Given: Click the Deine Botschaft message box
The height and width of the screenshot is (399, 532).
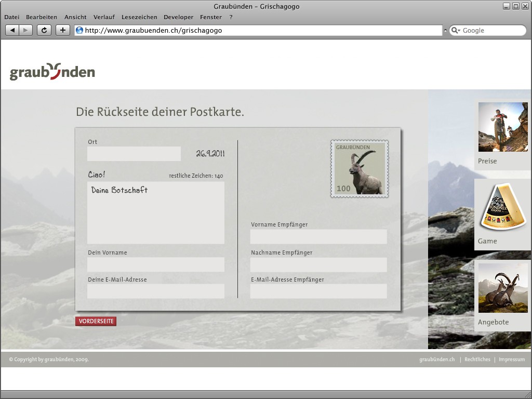Looking at the screenshot, I should click(156, 212).
